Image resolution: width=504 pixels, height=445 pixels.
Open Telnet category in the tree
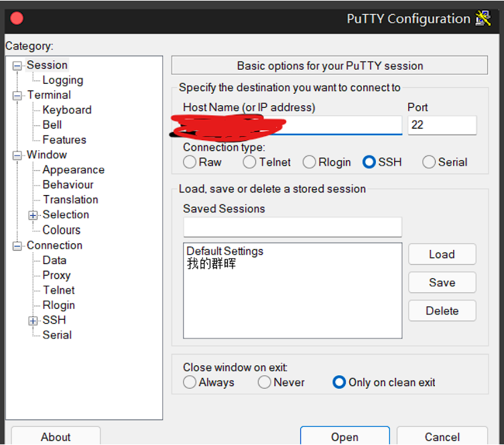coord(58,290)
